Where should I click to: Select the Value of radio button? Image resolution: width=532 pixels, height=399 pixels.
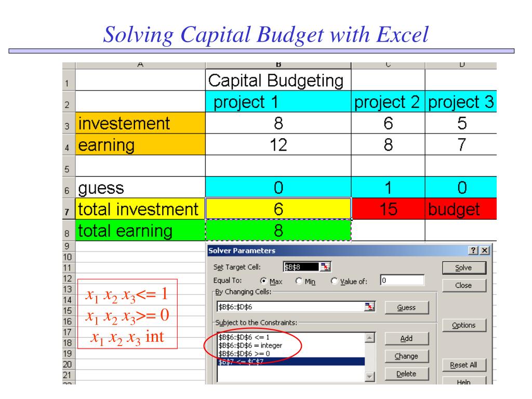point(334,281)
